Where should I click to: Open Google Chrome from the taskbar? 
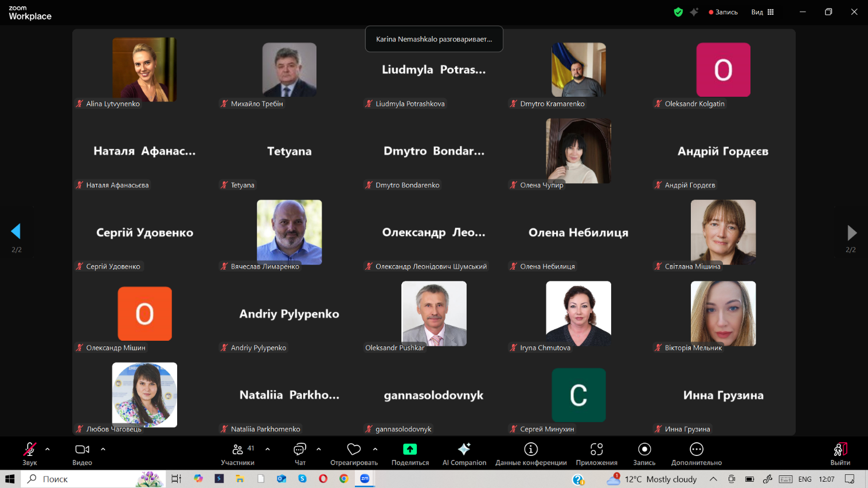pos(344,479)
